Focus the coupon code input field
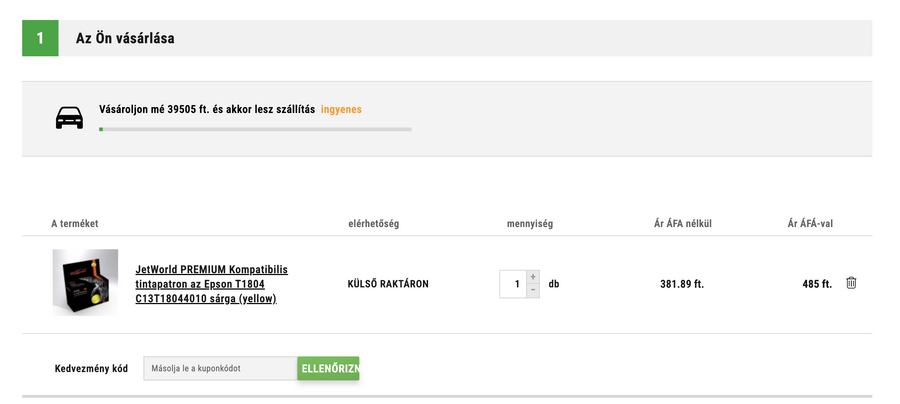Viewport: 900px width, 404px height. pos(220,368)
